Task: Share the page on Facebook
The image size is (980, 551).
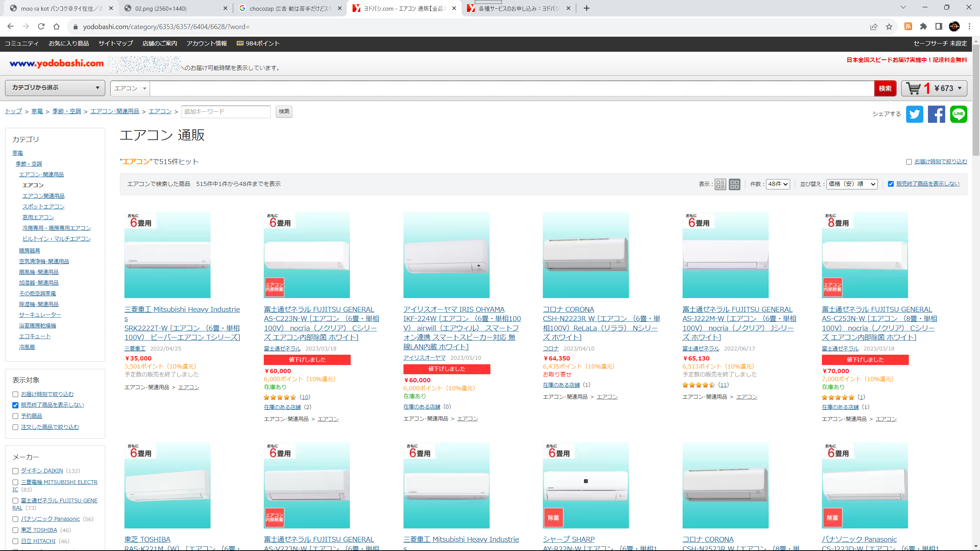Action: [x=936, y=114]
